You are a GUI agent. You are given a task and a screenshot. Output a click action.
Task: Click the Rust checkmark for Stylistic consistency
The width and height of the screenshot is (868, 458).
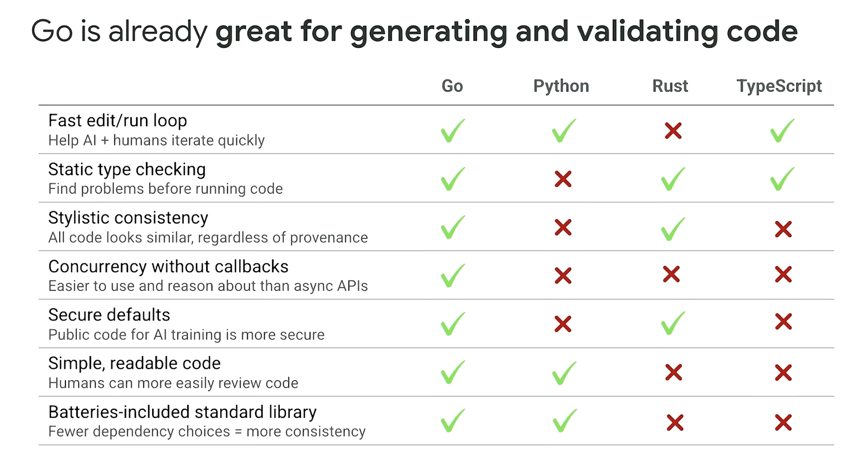click(x=673, y=228)
